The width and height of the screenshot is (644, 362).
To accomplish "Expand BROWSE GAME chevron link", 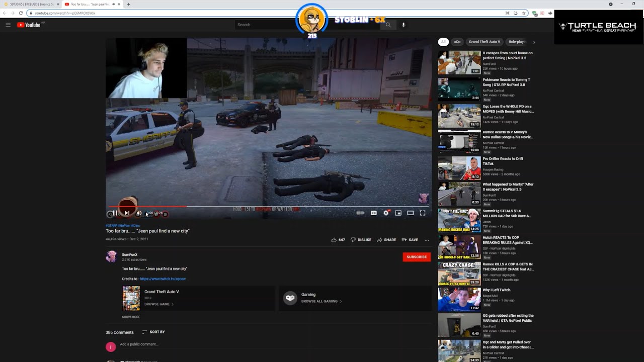I will coord(158,304).
